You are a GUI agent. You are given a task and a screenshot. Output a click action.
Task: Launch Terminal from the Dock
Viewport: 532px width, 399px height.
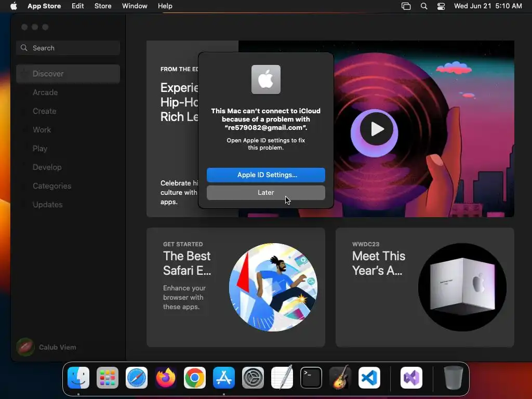pos(311,378)
